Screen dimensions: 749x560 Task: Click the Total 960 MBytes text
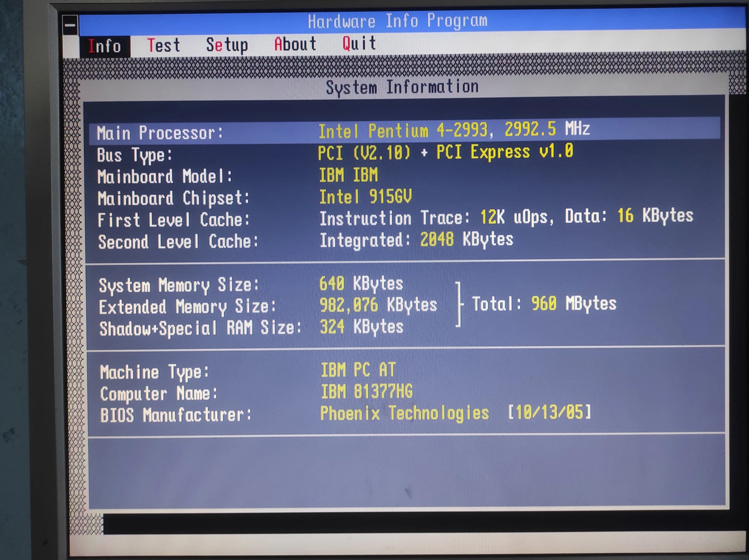click(x=544, y=304)
